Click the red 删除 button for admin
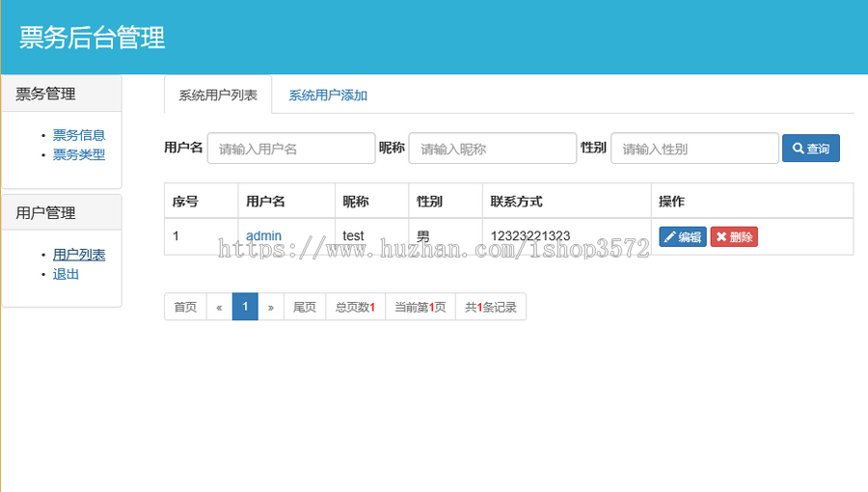The image size is (868, 492). pyautogui.click(x=734, y=237)
